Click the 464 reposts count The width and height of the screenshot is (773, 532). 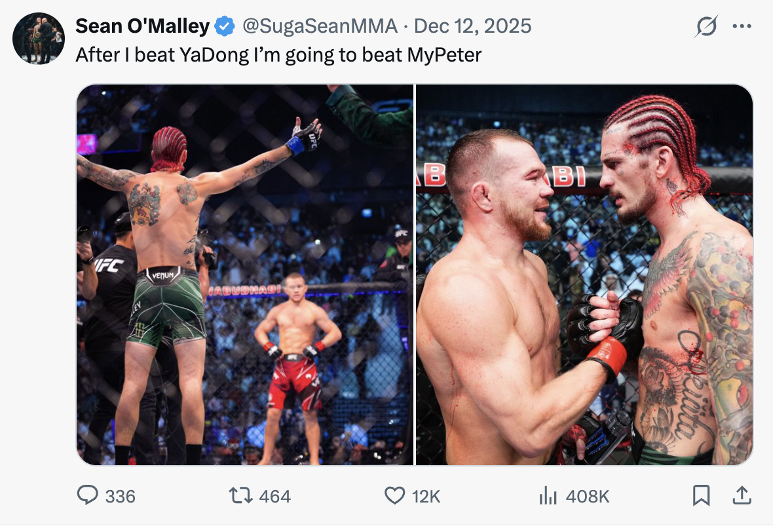click(x=274, y=497)
